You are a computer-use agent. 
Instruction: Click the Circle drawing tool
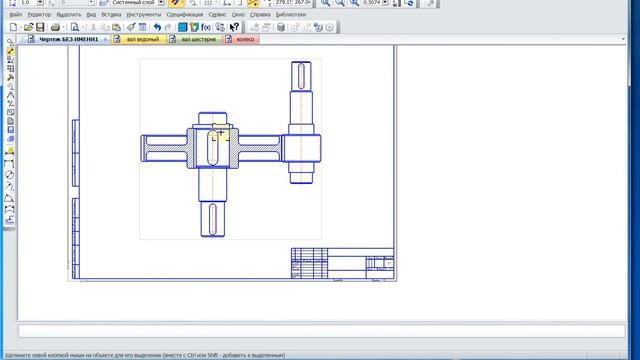10,175
